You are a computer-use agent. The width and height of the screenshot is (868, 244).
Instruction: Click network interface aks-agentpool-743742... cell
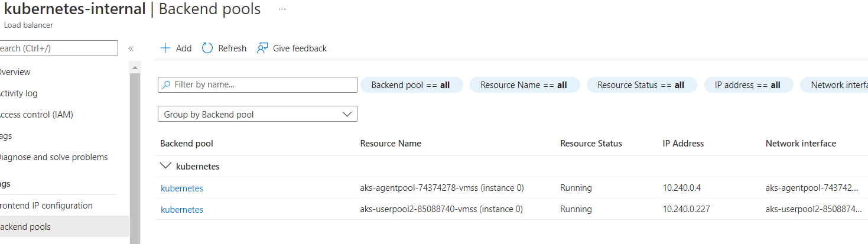tap(812, 188)
